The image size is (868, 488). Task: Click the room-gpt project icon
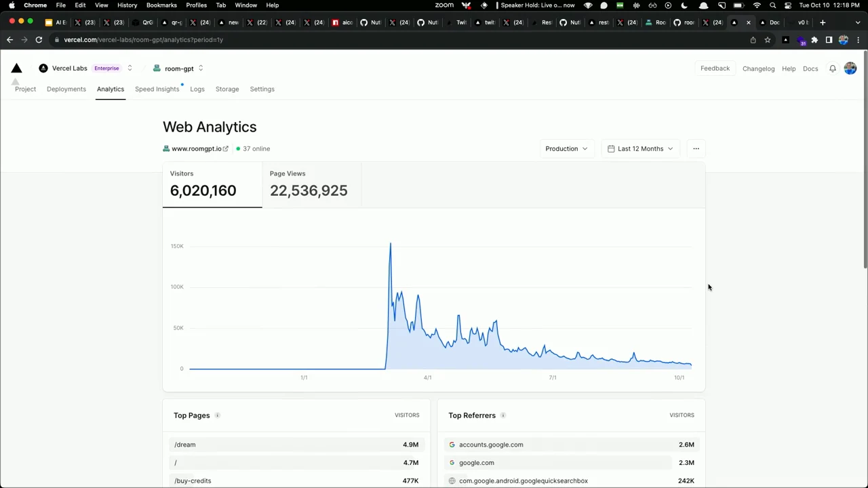tap(157, 68)
